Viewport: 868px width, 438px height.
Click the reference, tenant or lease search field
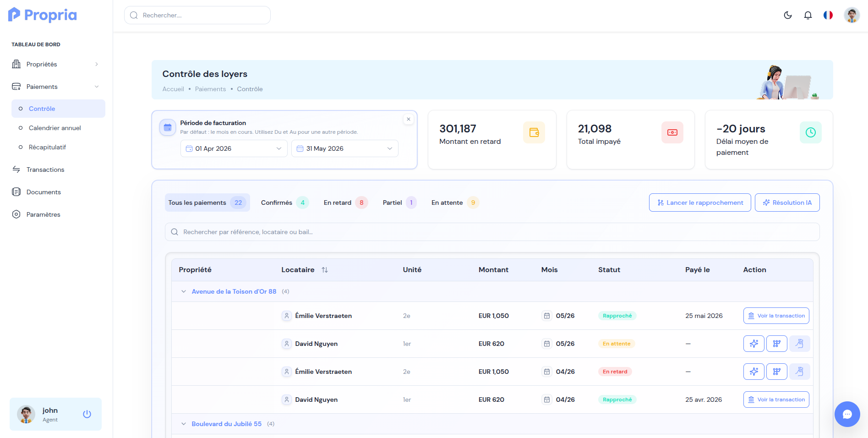coord(492,232)
